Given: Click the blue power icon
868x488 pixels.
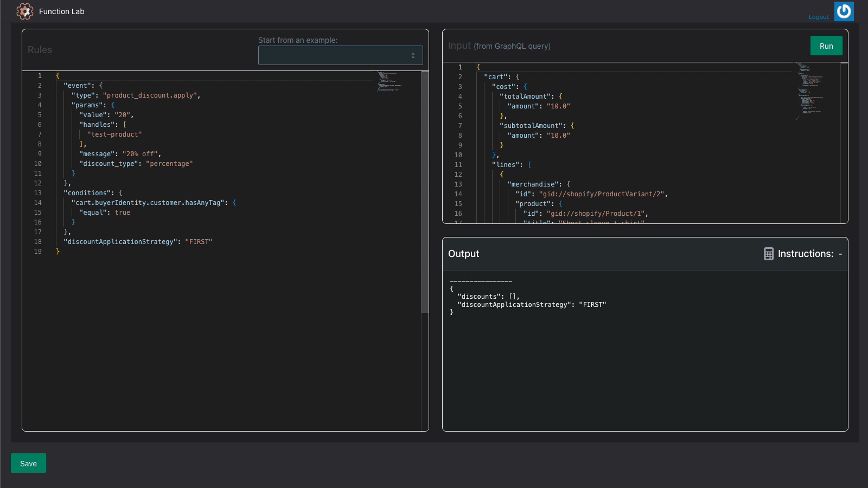Looking at the screenshot, I should 844,11.
